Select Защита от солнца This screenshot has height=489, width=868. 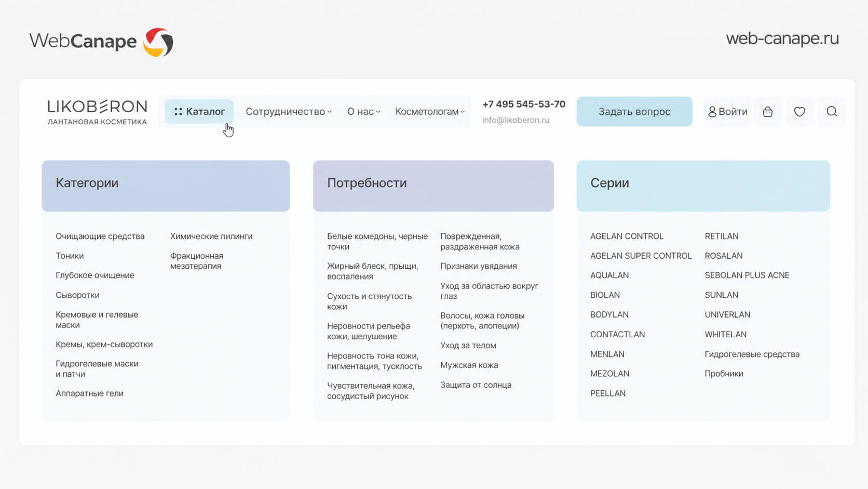point(476,385)
